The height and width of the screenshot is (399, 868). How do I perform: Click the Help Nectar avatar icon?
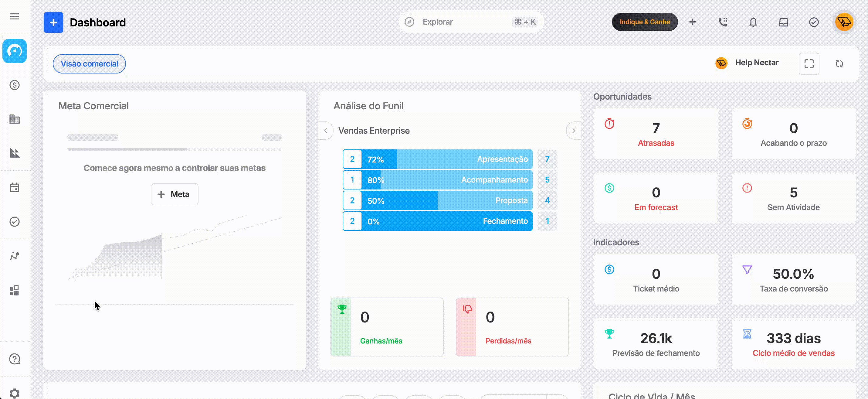721,63
